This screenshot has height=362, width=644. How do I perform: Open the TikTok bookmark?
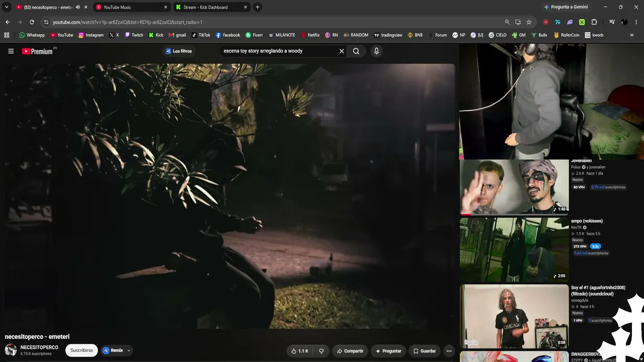point(201,35)
